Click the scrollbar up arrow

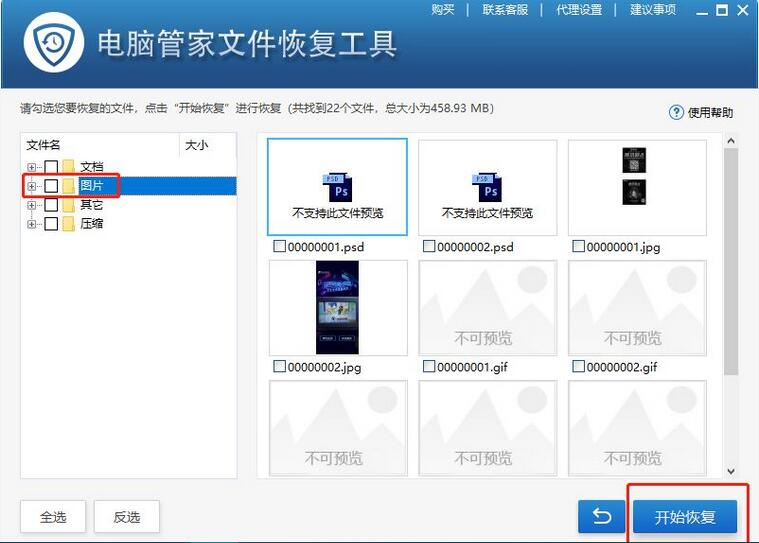(x=731, y=141)
